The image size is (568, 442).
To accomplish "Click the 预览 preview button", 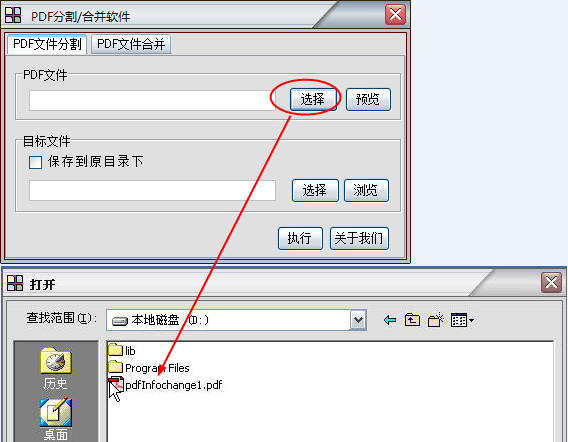I will [x=368, y=99].
